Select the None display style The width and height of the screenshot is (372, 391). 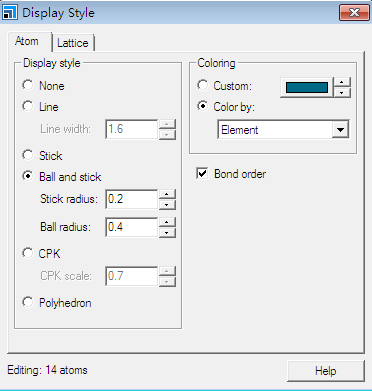coord(28,85)
